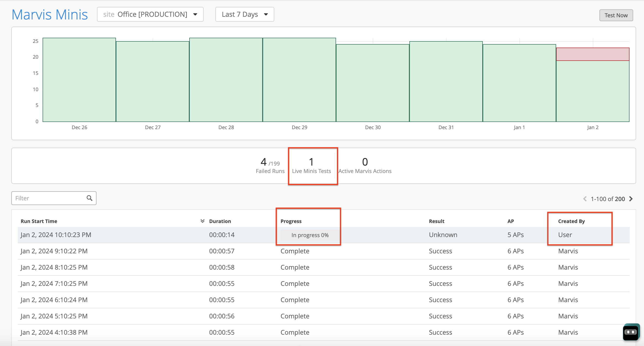The height and width of the screenshot is (346, 644).
Task: Click Marvis creator for the 6:10:24 PM run
Action: pyautogui.click(x=568, y=300)
